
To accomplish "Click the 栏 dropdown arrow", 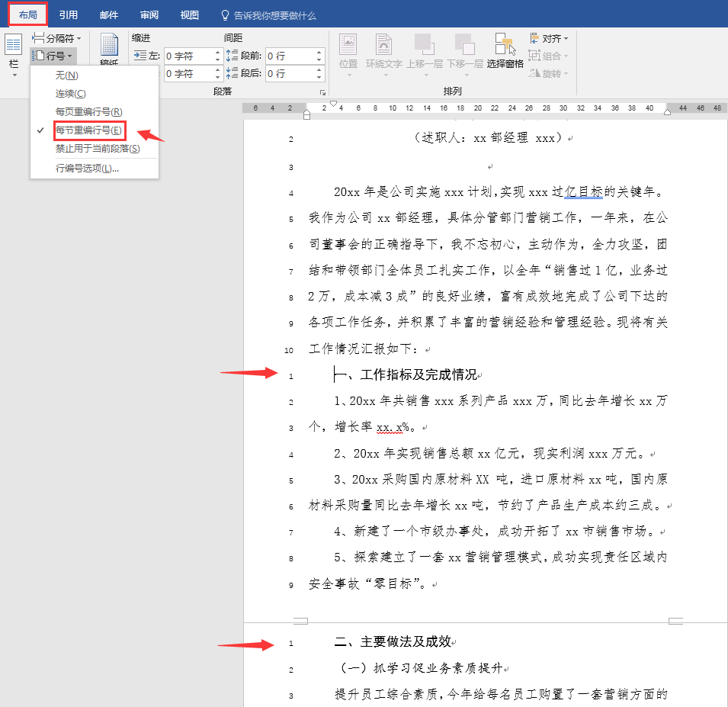I will tap(14, 76).
